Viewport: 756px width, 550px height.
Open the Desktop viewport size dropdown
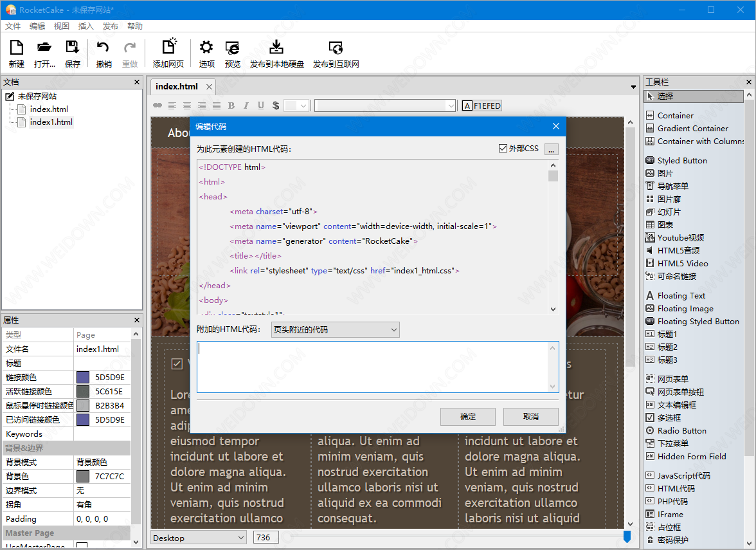[199, 538]
